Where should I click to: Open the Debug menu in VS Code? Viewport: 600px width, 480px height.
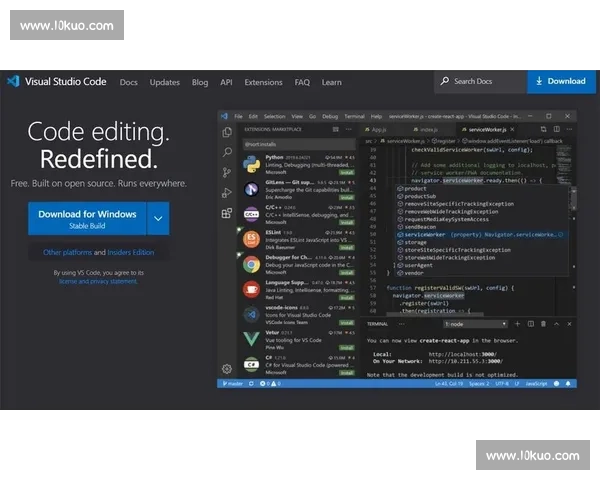[x=330, y=116]
